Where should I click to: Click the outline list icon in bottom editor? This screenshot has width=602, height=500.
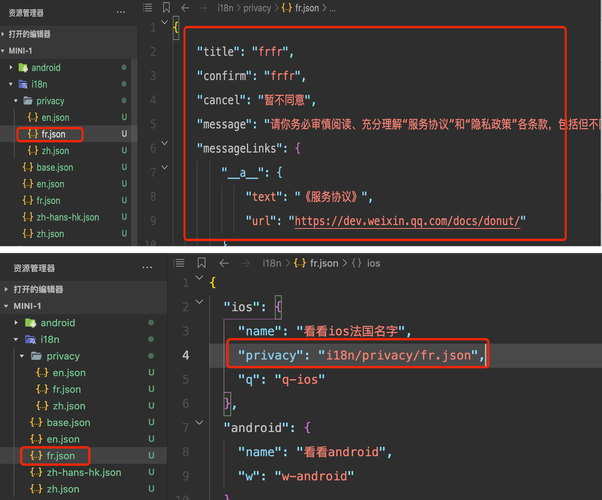pos(179,263)
